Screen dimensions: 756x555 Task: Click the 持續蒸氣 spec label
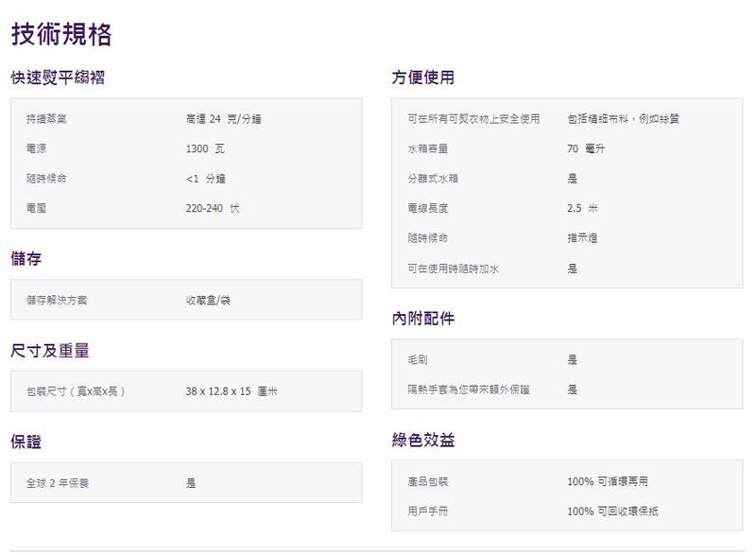pos(46,119)
